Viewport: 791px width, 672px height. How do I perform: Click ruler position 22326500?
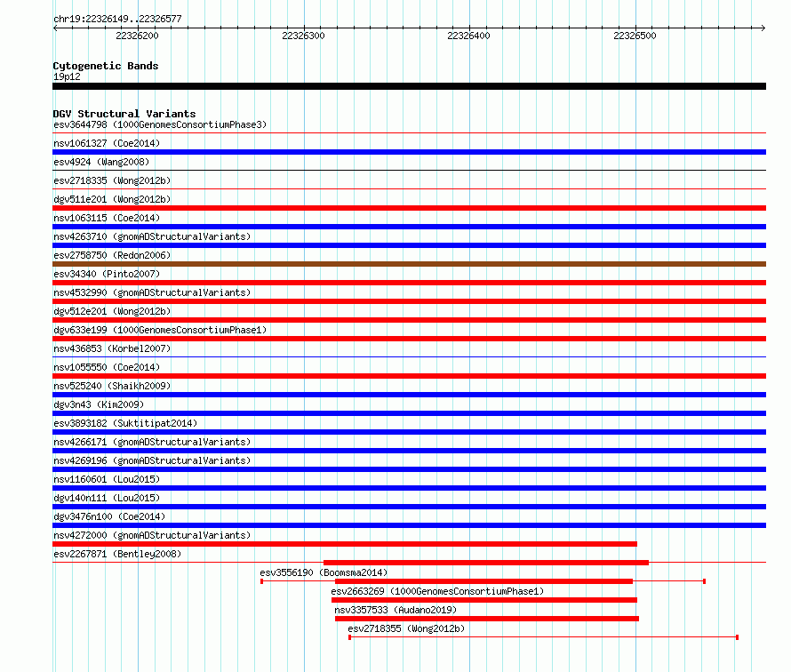(x=635, y=36)
